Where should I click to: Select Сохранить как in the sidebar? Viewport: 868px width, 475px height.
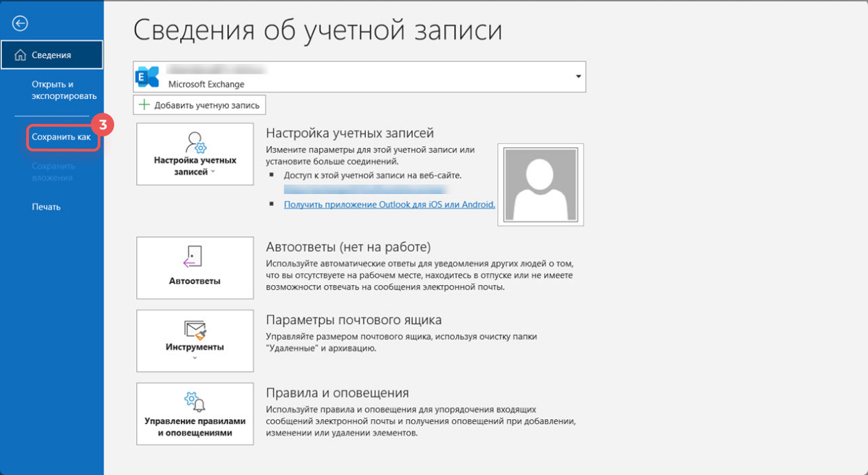point(61,137)
